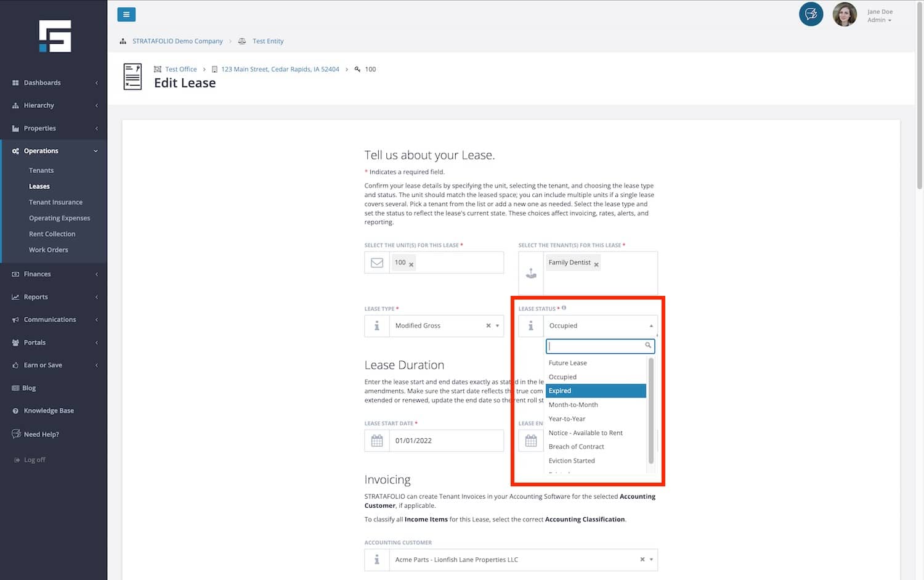Go to Work Orders in sidebar
This screenshot has height=580, width=924.
point(49,250)
